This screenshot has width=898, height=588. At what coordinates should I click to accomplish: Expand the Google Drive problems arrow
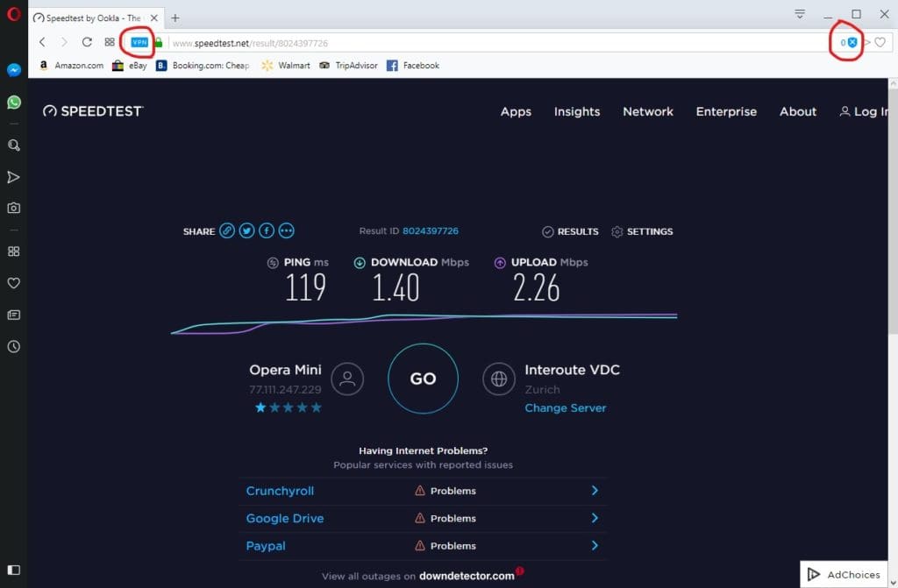click(x=595, y=518)
